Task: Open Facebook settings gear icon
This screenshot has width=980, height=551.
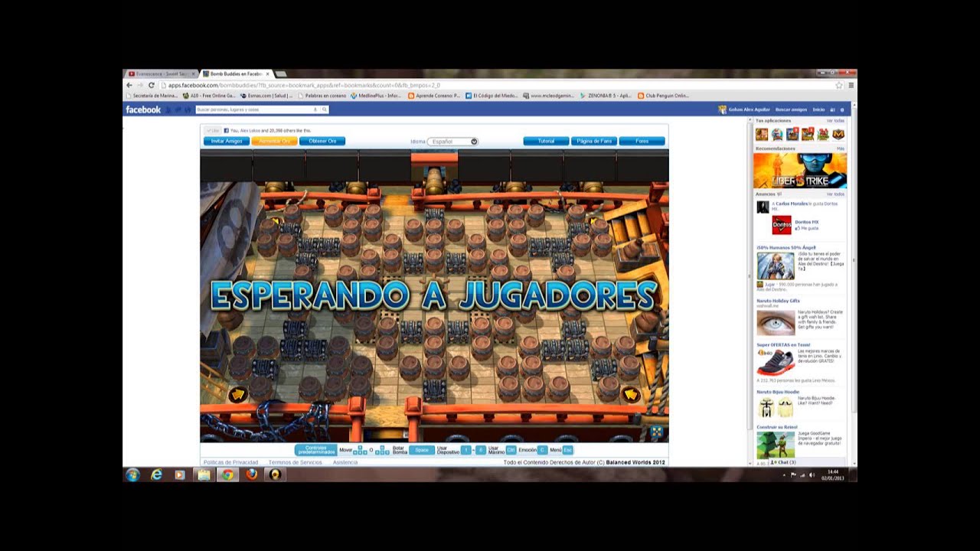Action: point(842,109)
